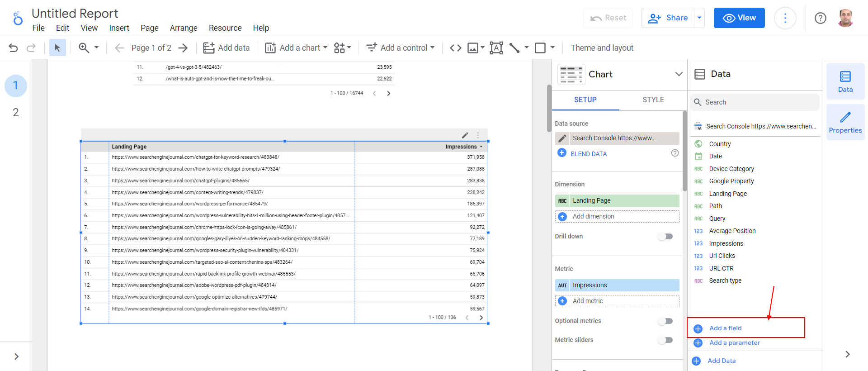
Task: Open the shape tool dropdown arrow
Action: [552, 48]
